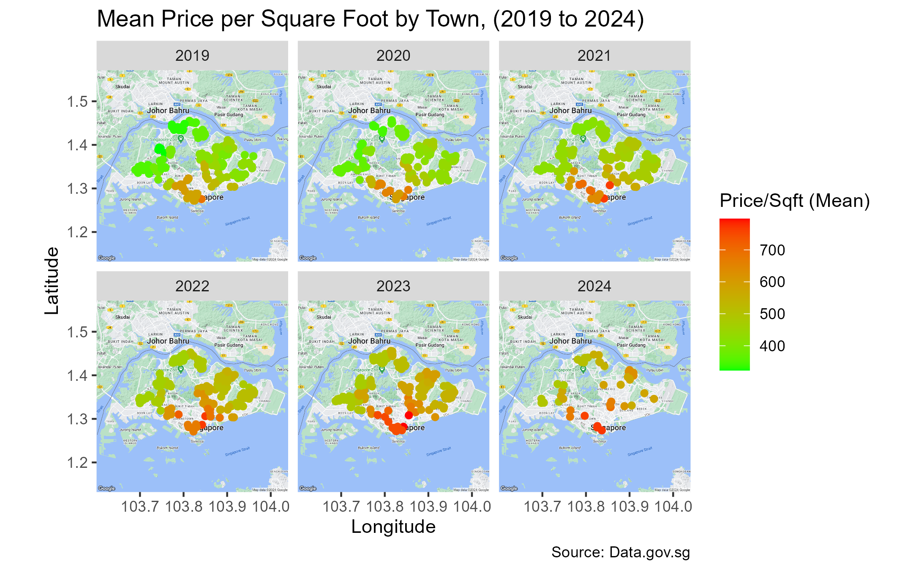
Task: Click the 'TAMAN MOUNT AUSTIN' label on the 2019 map
Action: (x=174, y=81)
